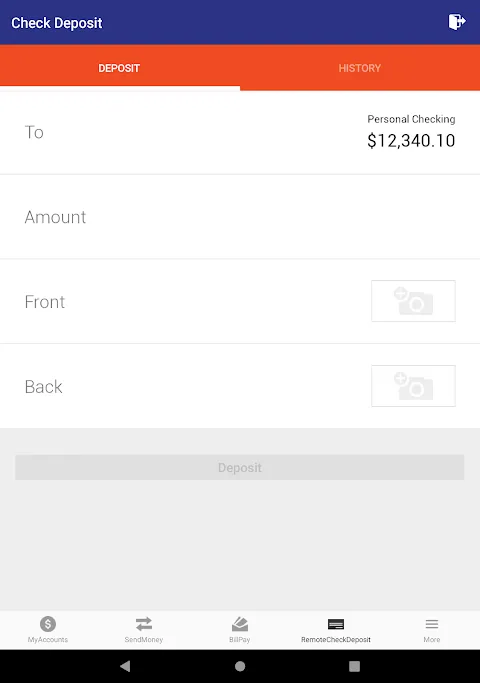Tap the Amount input field
This screenshot has width=480, height=683.
[x=240, y=216]
